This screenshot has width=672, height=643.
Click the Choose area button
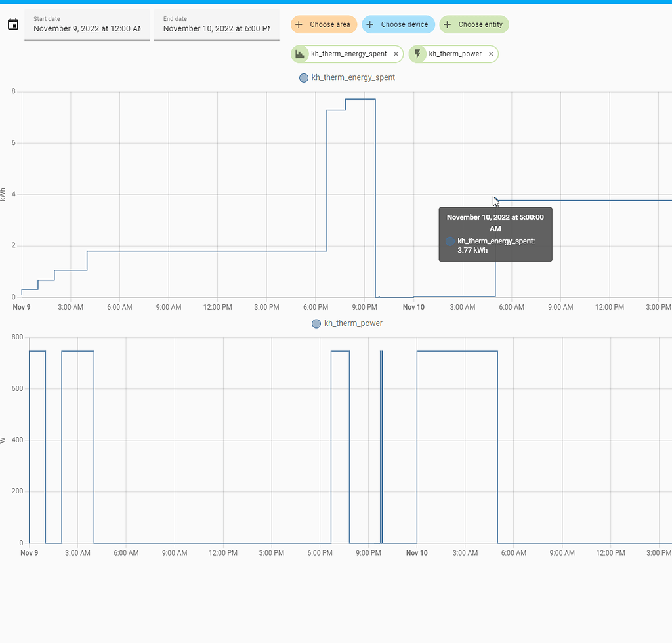(x=324, y=24)
